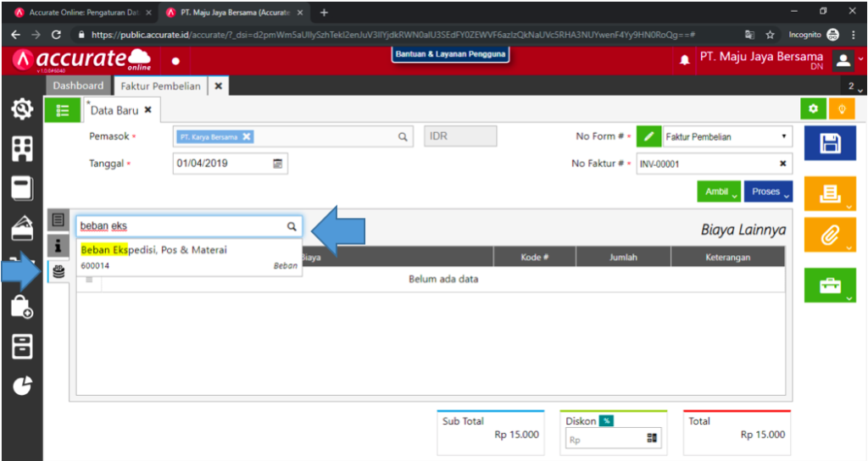The width and height of the screenshot is (868, 461).
Task: Click the blue save disk button
Action: click(x=830, y=143)
